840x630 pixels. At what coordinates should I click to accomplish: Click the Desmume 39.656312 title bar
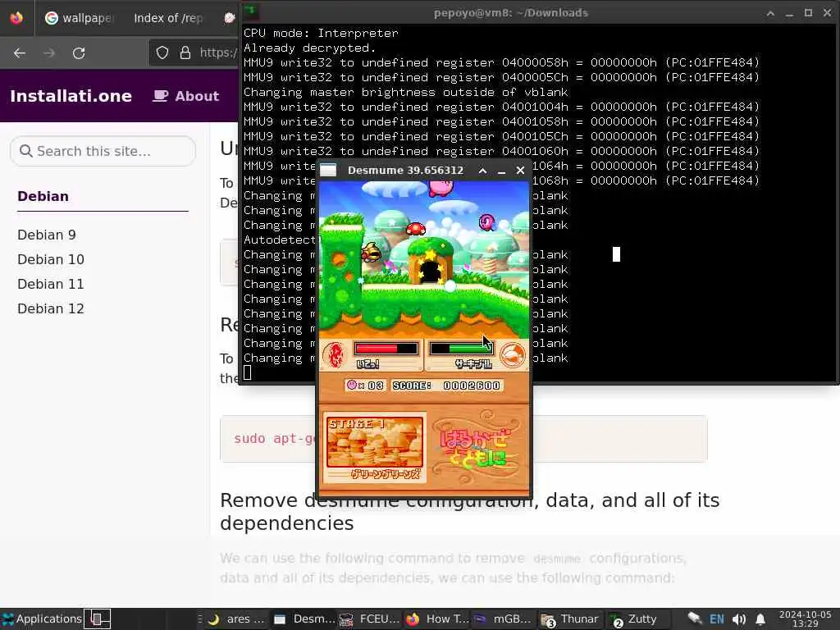click(405, 171)
